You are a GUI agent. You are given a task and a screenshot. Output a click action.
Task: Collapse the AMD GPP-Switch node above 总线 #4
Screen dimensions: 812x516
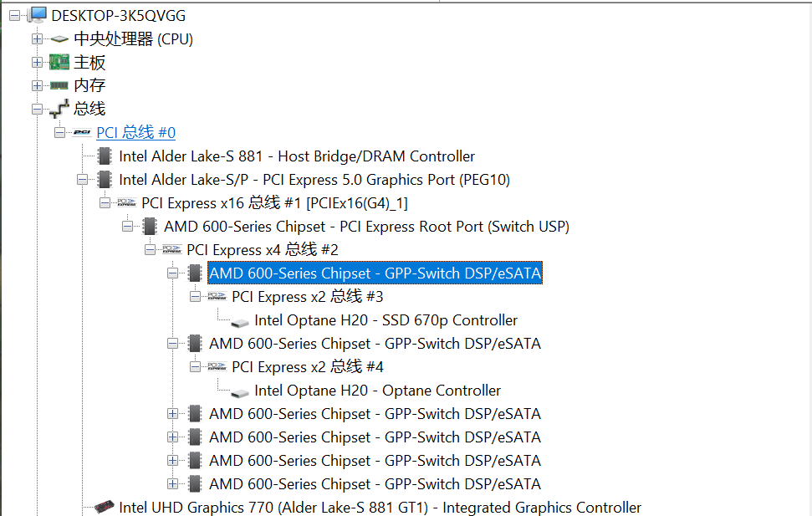(173, 343)
